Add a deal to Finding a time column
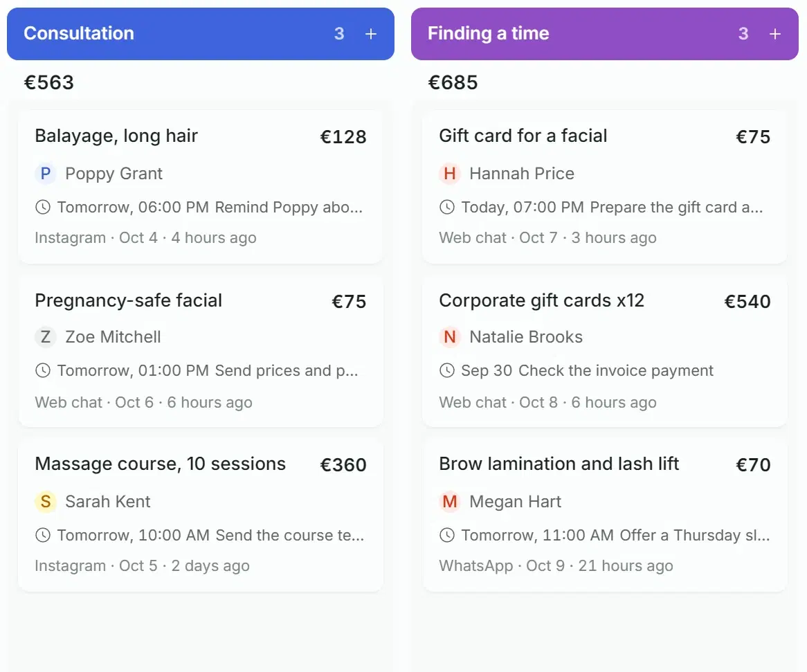The height and width of the screenshot is (672, 807). pos(774,34)
